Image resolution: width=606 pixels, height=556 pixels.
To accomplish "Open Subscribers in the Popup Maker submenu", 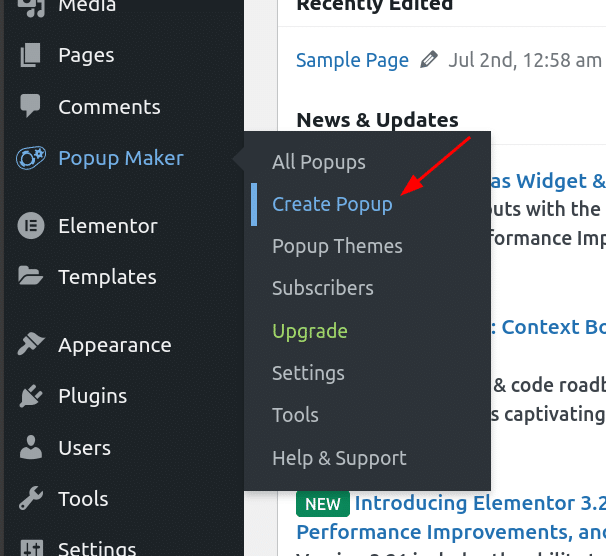I will tap(323, 288).
